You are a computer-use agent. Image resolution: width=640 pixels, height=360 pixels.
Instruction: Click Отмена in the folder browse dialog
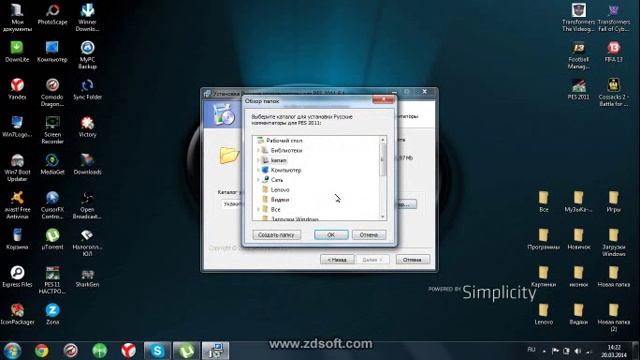coord(369,235)
